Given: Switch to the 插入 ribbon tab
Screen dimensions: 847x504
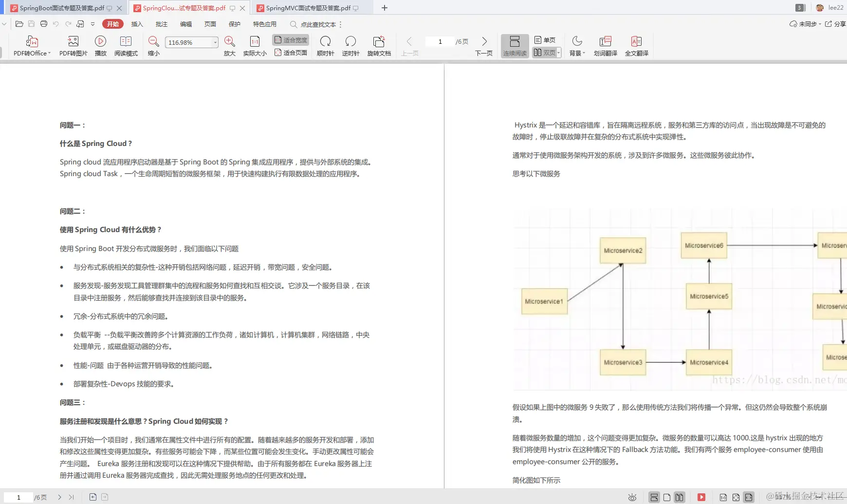Looking at the screenshot, I should (137, 24).
